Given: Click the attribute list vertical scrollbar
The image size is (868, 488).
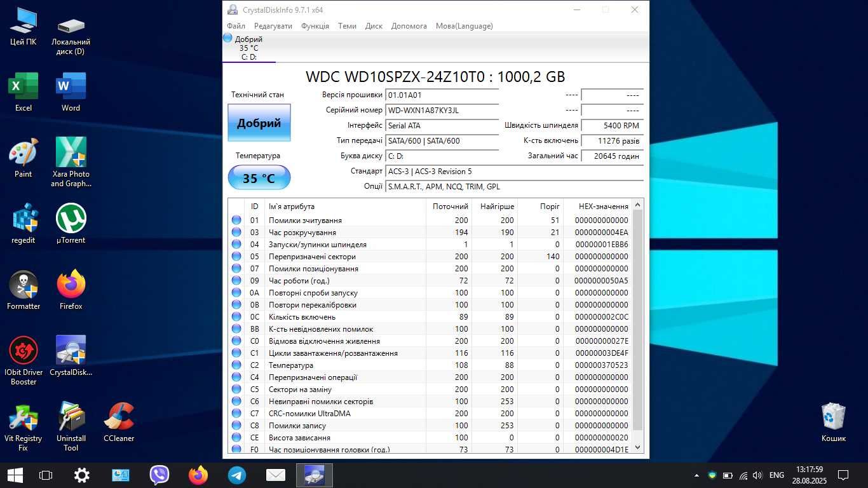Looking at the screenshot, I should [638, 326].
